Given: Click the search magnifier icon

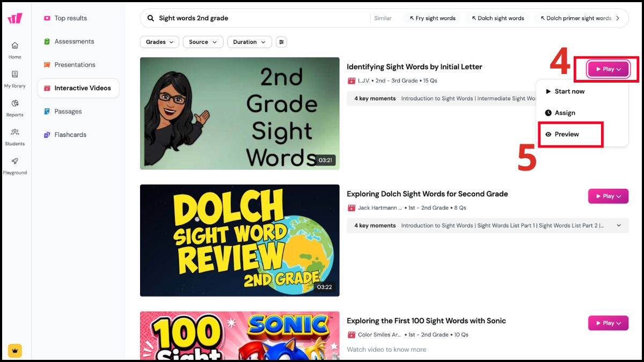Looking at the screenshot, I should click(x=150, y=18).
